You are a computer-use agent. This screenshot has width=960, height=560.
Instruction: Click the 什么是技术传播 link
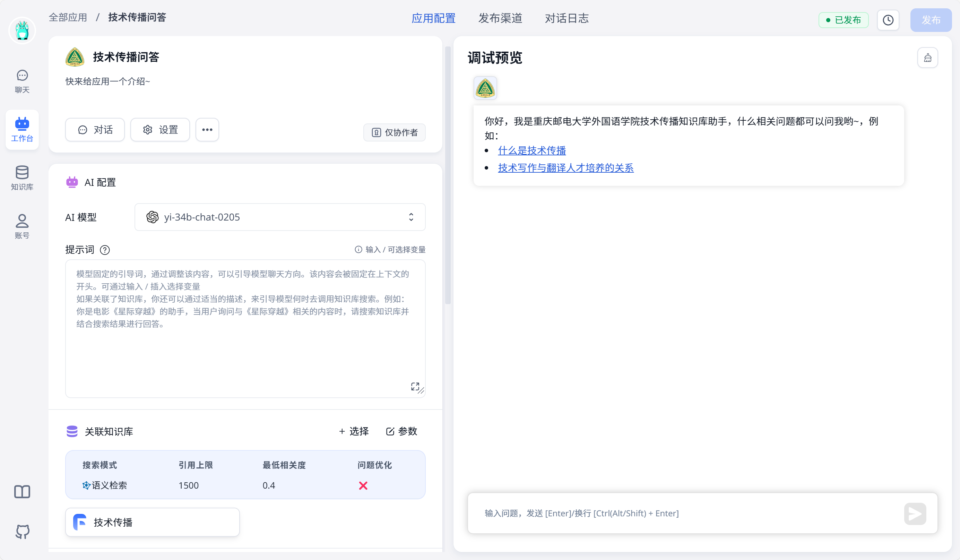531,150
